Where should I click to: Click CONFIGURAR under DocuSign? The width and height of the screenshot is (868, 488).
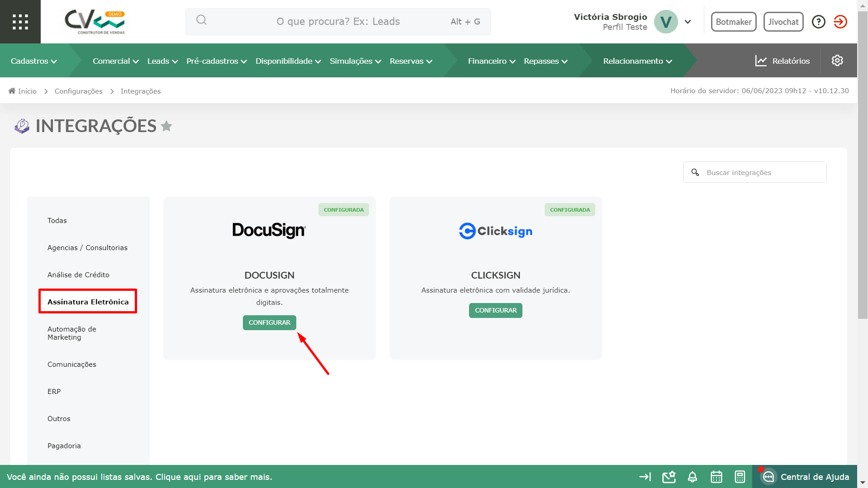pos(269,322)
